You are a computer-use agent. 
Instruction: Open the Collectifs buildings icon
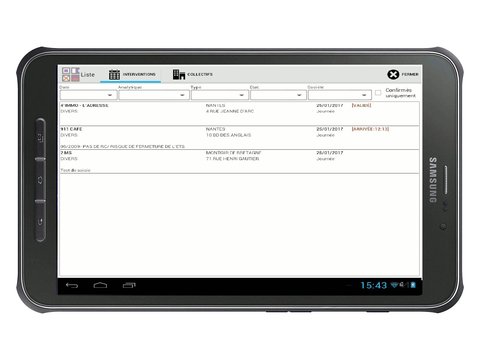coord(179,74)
